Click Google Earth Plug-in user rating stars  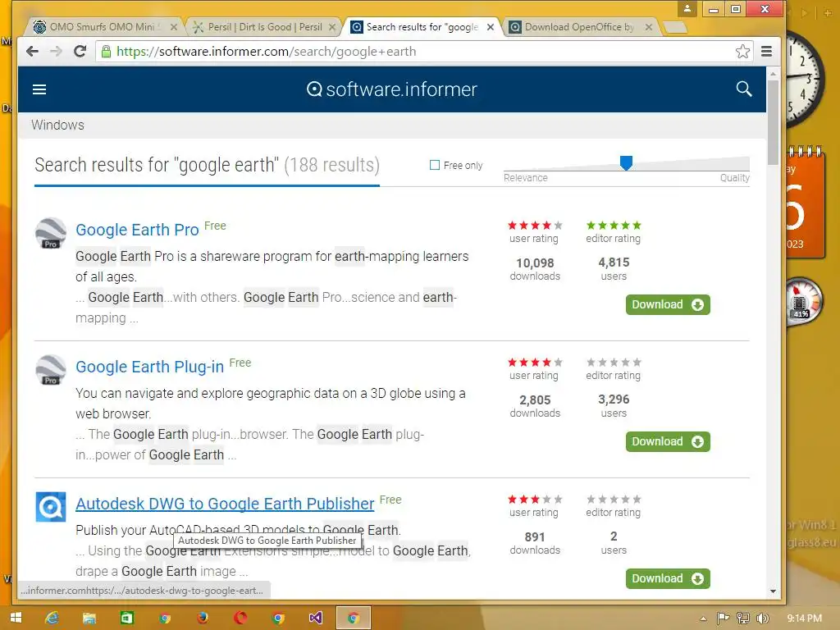click(535, 363)
